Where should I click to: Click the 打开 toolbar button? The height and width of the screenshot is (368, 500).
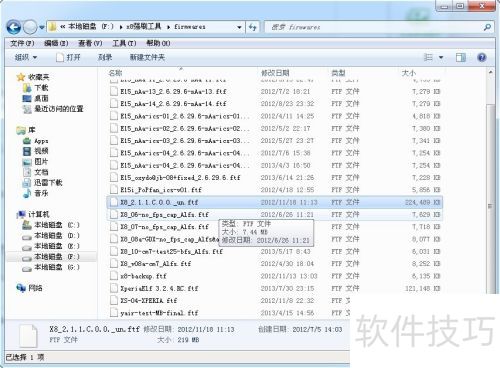[69, 57]
